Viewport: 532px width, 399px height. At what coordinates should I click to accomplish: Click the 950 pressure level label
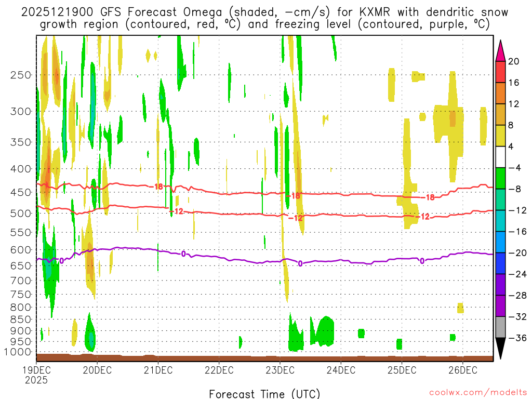point(21,342)
